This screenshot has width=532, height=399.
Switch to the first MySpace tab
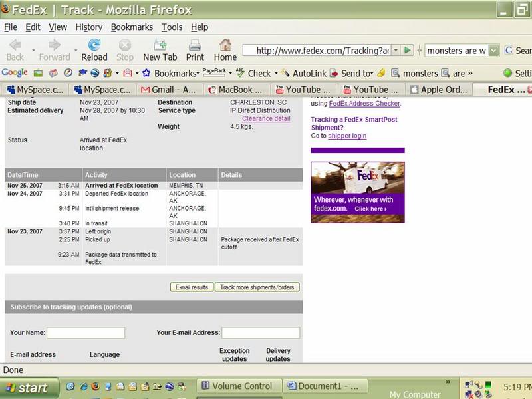(x=36, y=90)
